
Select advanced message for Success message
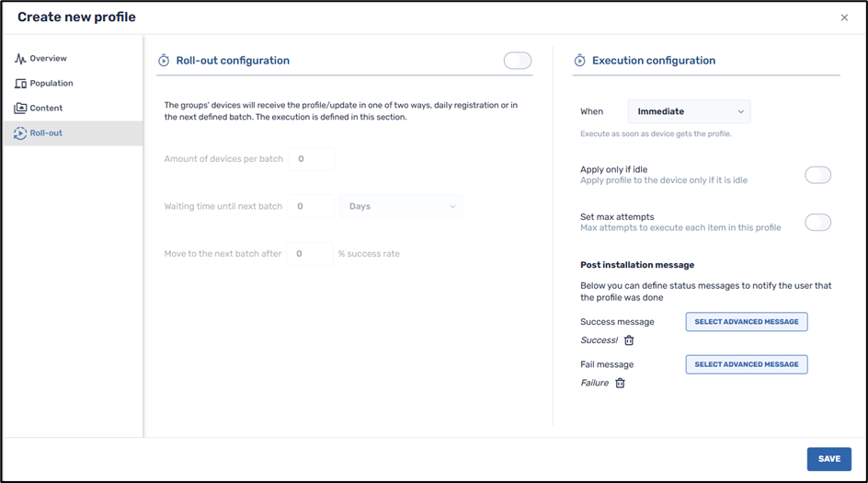click(x=746, y=322)
